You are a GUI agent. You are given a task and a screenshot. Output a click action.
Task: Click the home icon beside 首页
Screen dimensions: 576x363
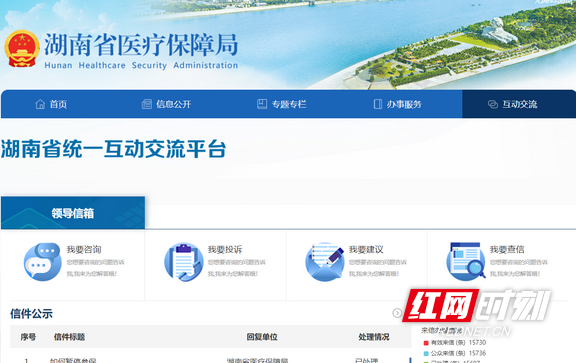click(x=40, y=104)
